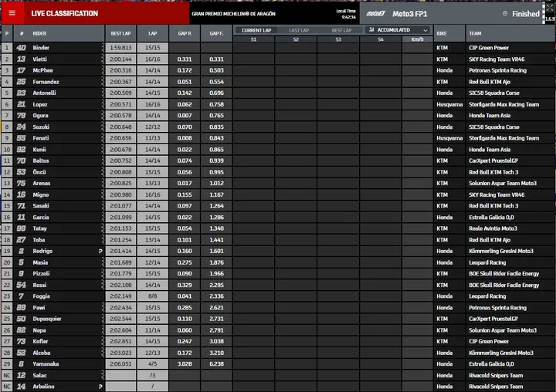This screenshot has height=392, width=556.
Task: Click rider number 89 badge
Action: 21,308
